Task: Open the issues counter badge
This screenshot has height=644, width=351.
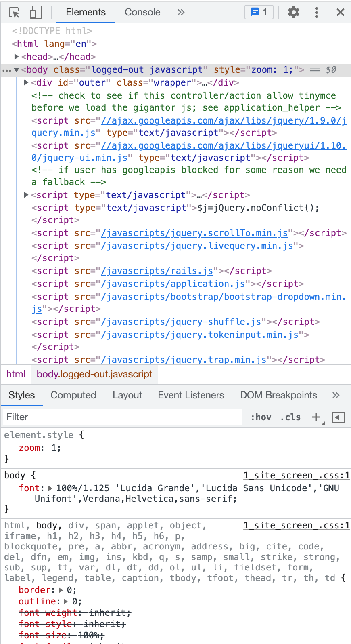Action: tap(259, 13)
